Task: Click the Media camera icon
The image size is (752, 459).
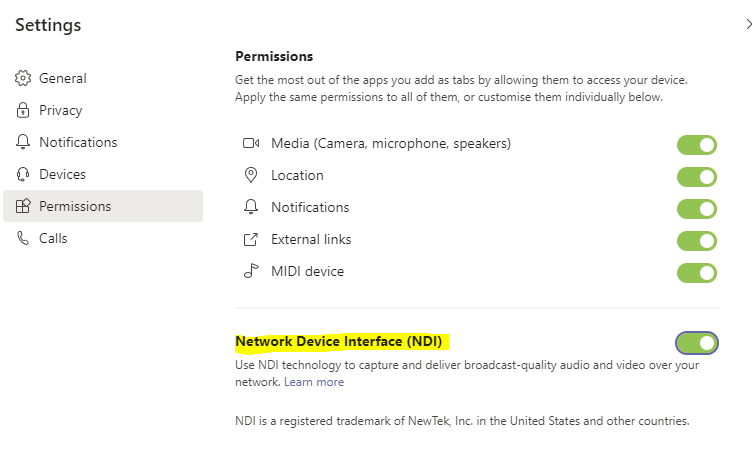Action: pyautogui.click(x=251, y=143)
